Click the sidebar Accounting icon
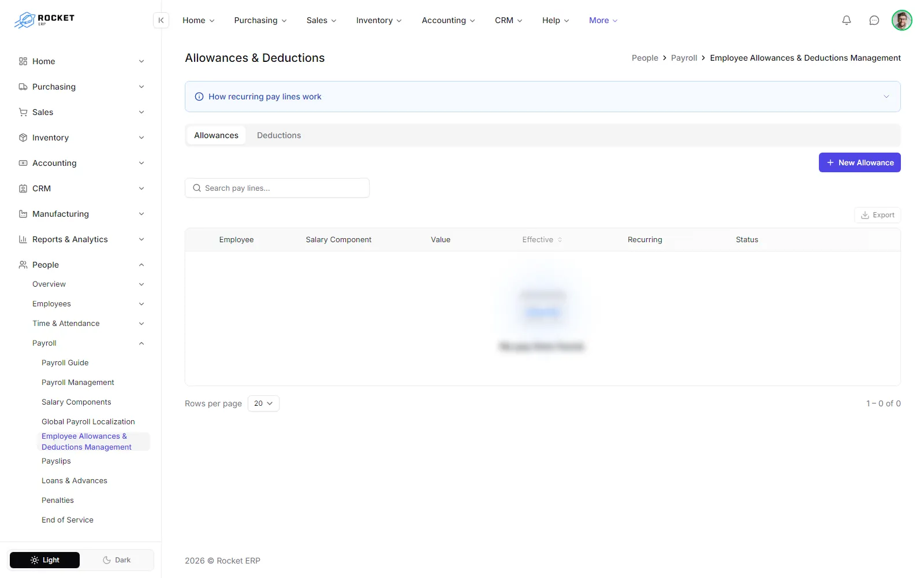 23,163
